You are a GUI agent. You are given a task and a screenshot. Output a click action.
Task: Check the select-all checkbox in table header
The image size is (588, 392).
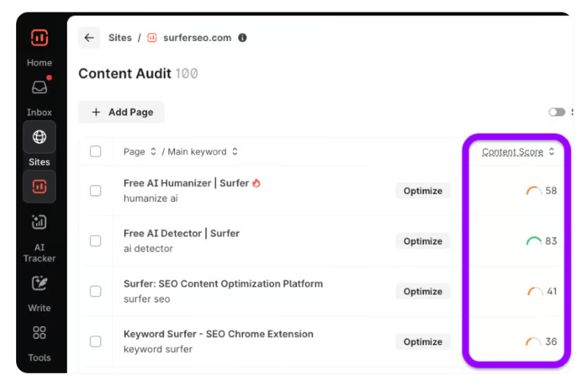click(x=96, y=152)
